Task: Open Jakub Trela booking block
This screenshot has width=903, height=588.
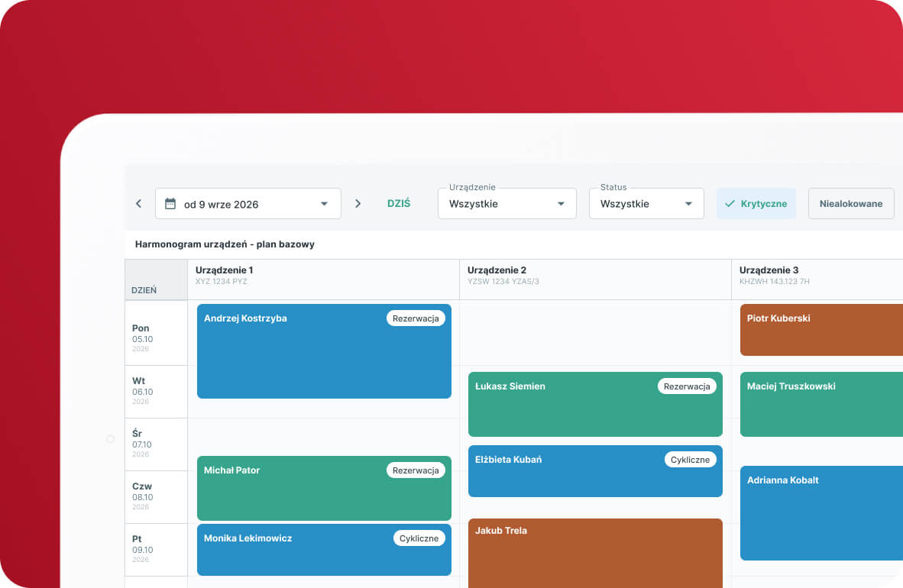Action: [x=595, y=554]
